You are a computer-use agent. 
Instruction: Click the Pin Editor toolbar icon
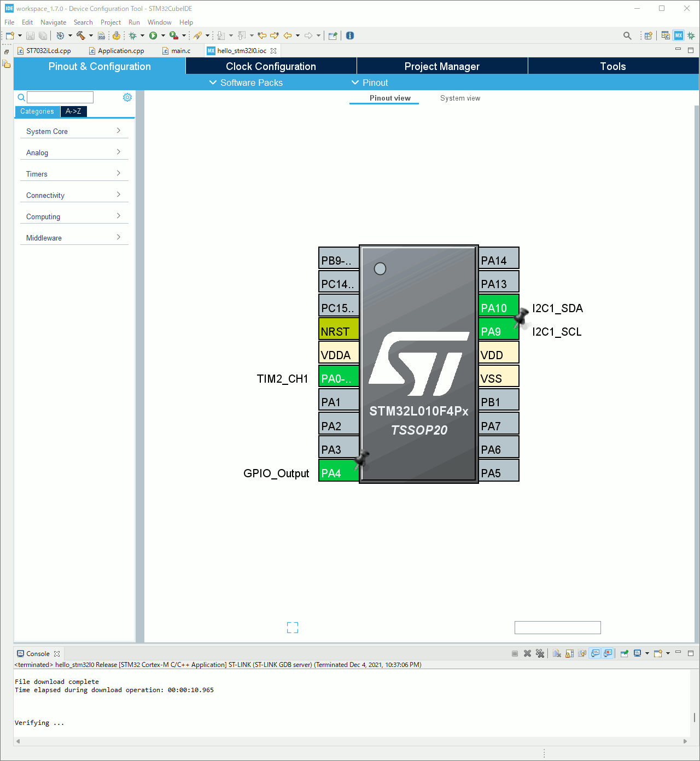pos(332,36)
